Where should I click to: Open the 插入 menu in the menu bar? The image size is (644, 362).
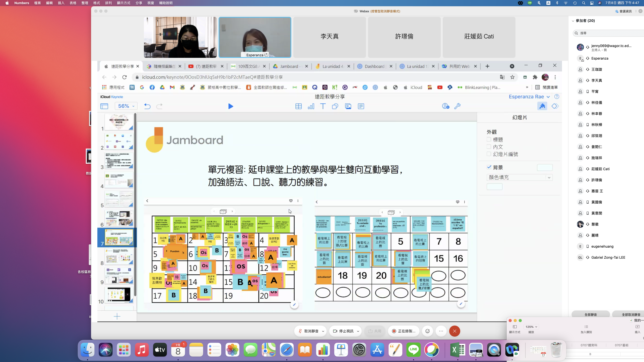tap(61, 3)
